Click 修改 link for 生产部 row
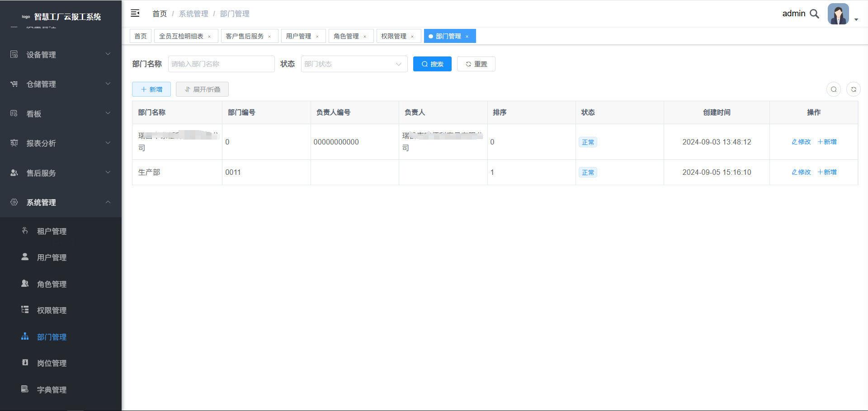Image resolution: width=868 pixels, height=411 pixels. pos(801,172)
